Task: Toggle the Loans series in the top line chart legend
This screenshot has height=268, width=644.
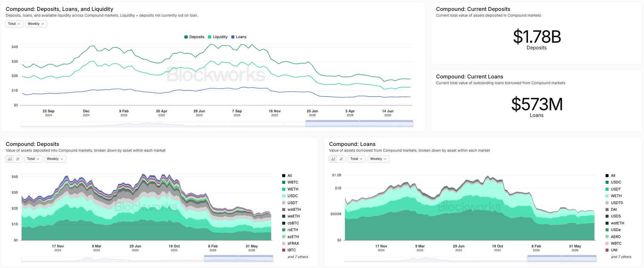Action: [x=239, y=37]
